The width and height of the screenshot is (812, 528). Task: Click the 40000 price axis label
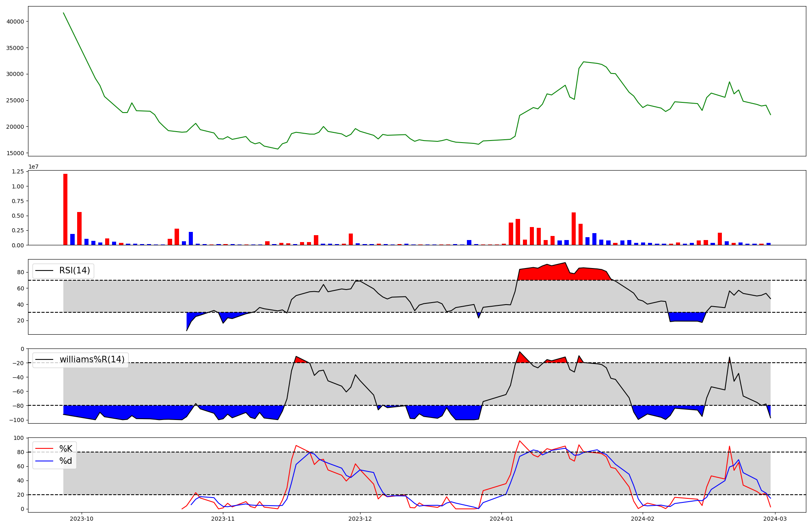click(15, 22)
